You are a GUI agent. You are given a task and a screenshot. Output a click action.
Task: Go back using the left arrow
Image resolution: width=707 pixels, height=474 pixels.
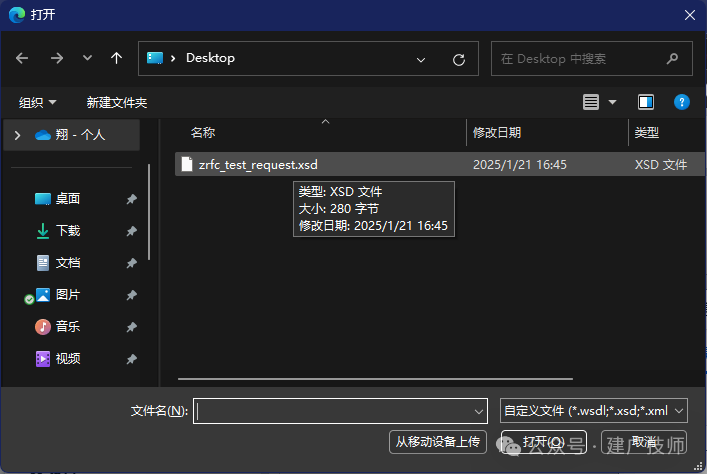tap(22, 58)
